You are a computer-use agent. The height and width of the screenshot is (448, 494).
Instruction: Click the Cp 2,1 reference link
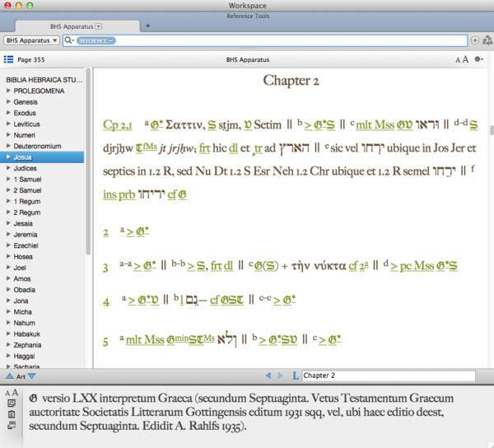[118, 124]
